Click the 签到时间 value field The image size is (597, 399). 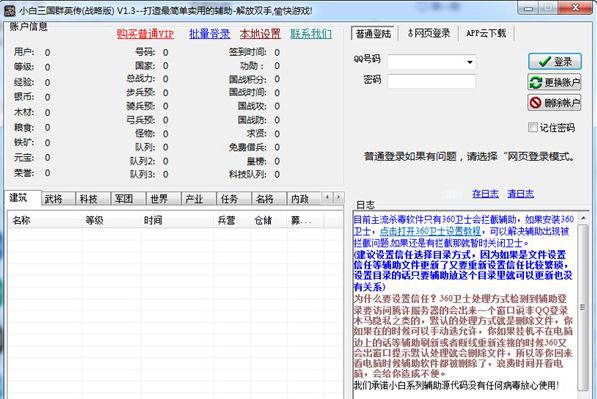[277, 52]
